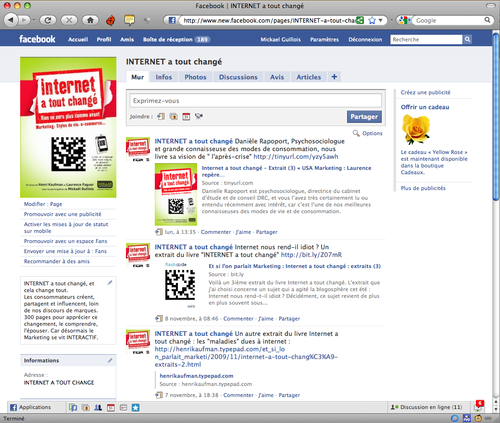Click Promouvoir avec une publicité link

tap(62, 214)
